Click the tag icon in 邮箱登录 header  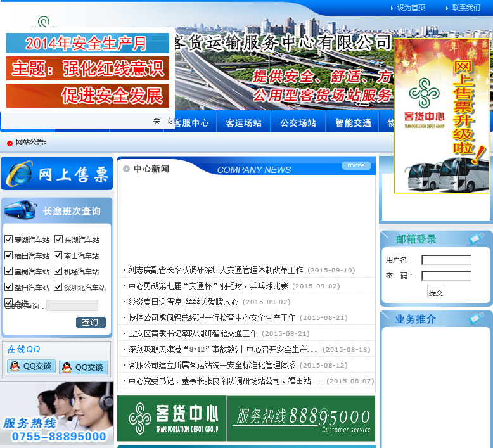(x=477, y=239)
